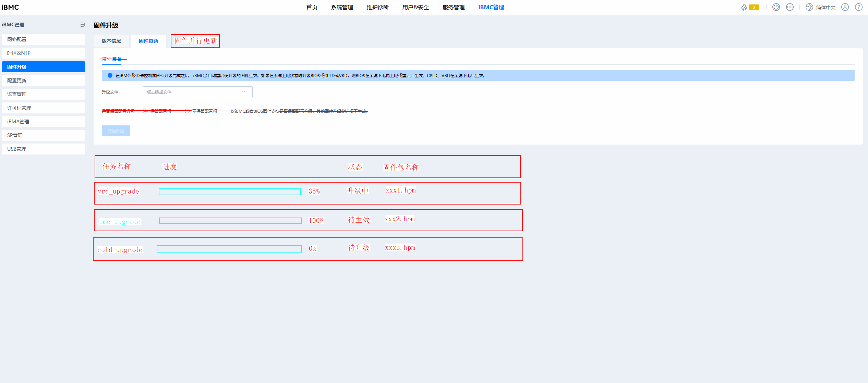This screenshot has width=868, height=383.
Task: Switch to the 固件更新 tab
Action: point(148,41)
